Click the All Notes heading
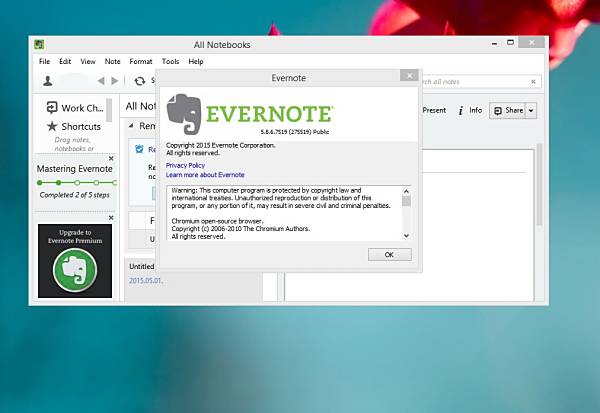Viewport: 600px width, 413px height. click(x=141, y=106)
